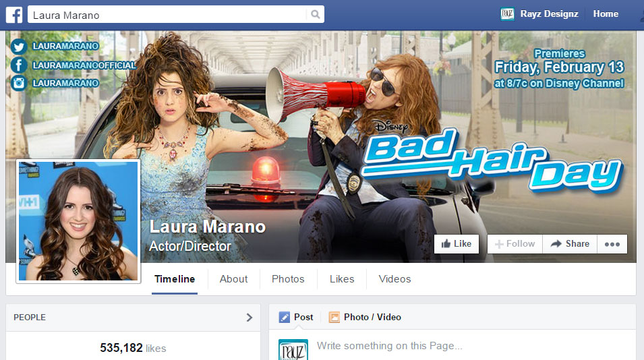Screen dimensions: 644x360
Task: Choose the Post composer option
Action: point(296,317)
